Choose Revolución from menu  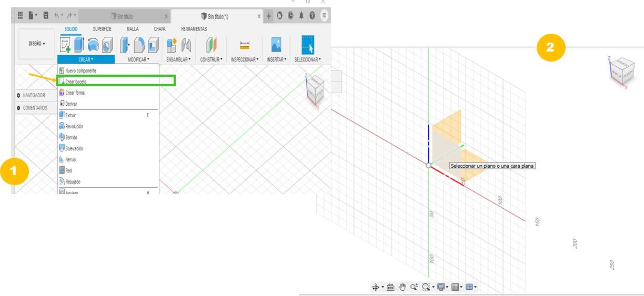click(x=108, y=126)
